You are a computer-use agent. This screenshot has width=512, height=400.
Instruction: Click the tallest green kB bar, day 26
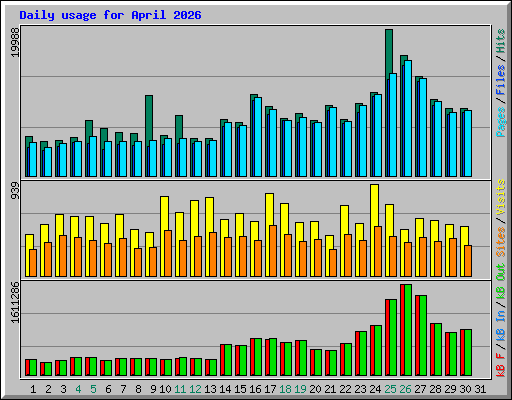point(408,330)
